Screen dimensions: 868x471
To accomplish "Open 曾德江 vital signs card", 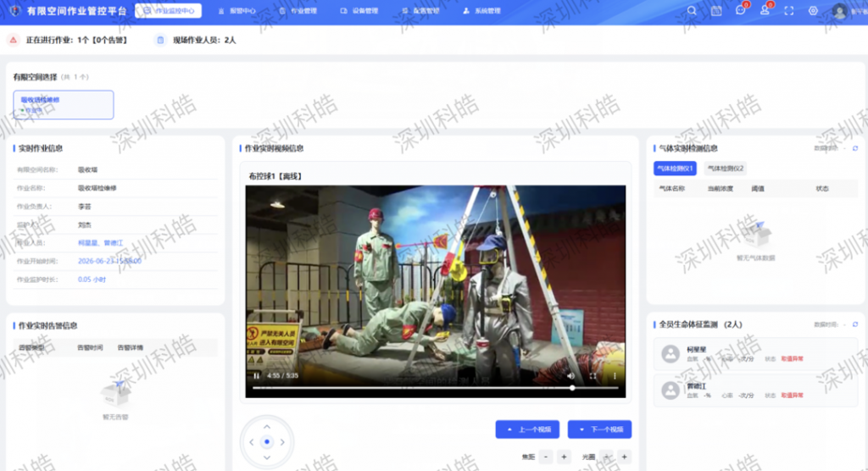I will point(755,391).
